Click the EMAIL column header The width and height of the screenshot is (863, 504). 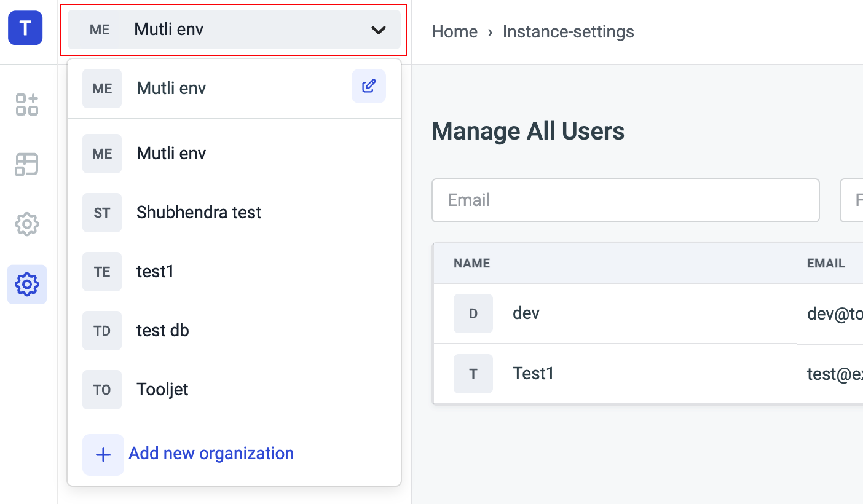[826, 263]
